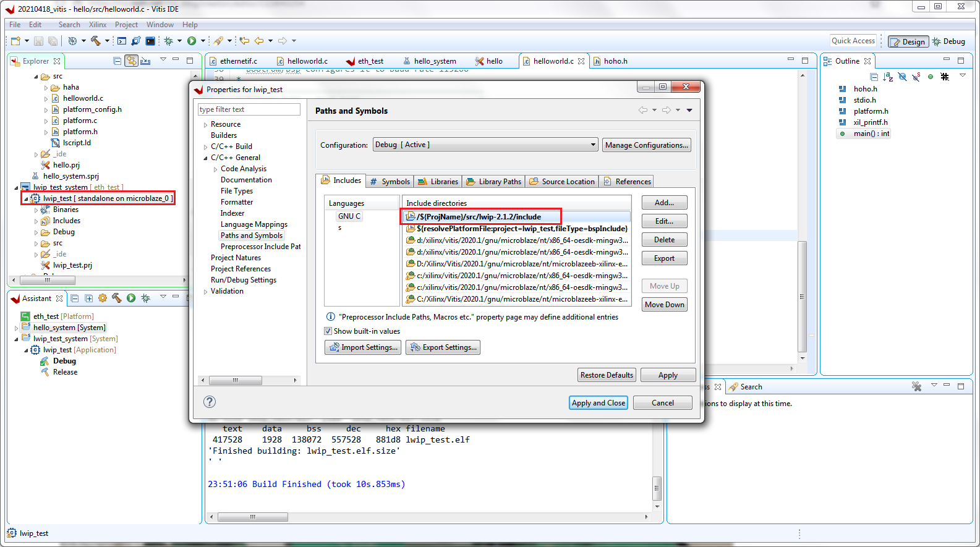Click the Quick Access field
This screenshot has width=980, height=547.
click(853, 41)
